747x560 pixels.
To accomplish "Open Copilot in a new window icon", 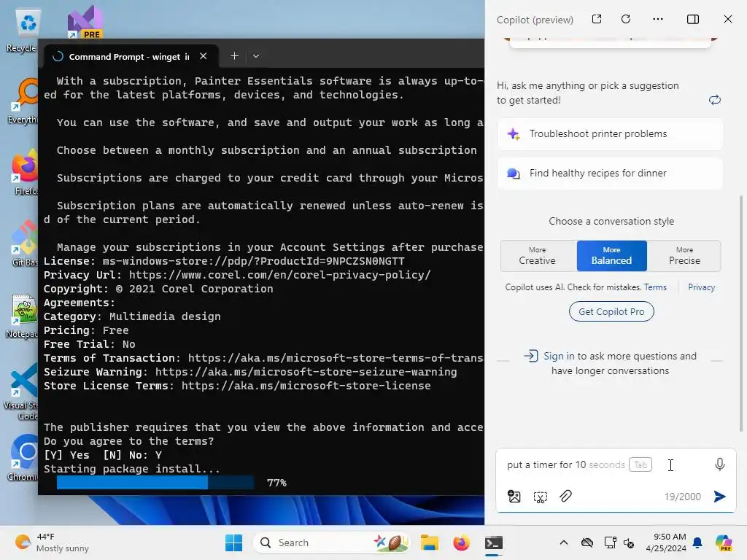I will point(597,19).
